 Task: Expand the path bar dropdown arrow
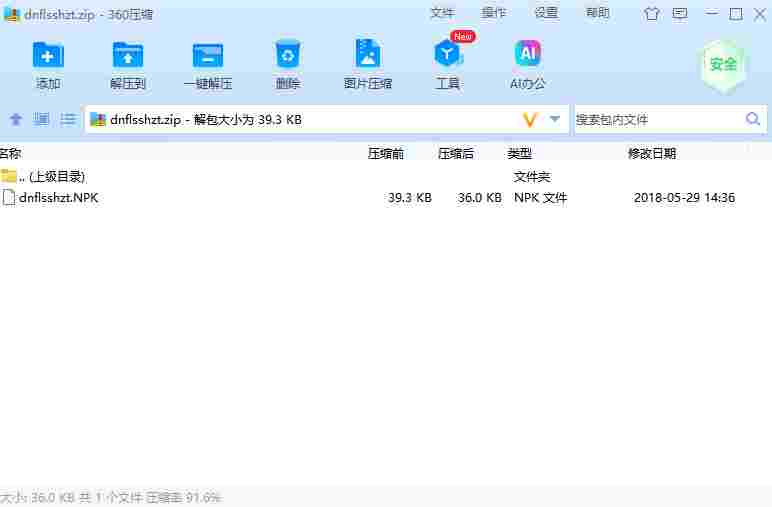[x=555, y=119]
